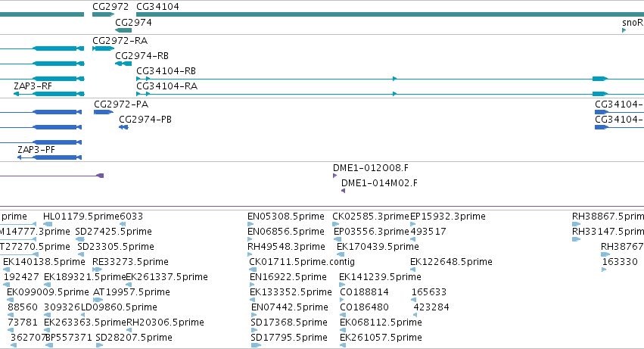Click the CG2974-PB protein glyph

pos(123,127)
